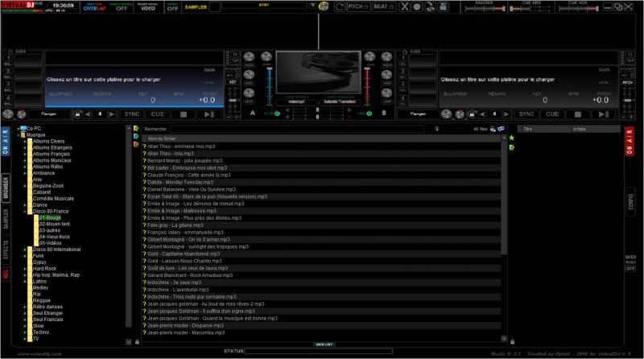Click the record circle icon in the top toolbar
Image resolution: width=644 pixels, height=359 pixels.
(x=417, y=6)
